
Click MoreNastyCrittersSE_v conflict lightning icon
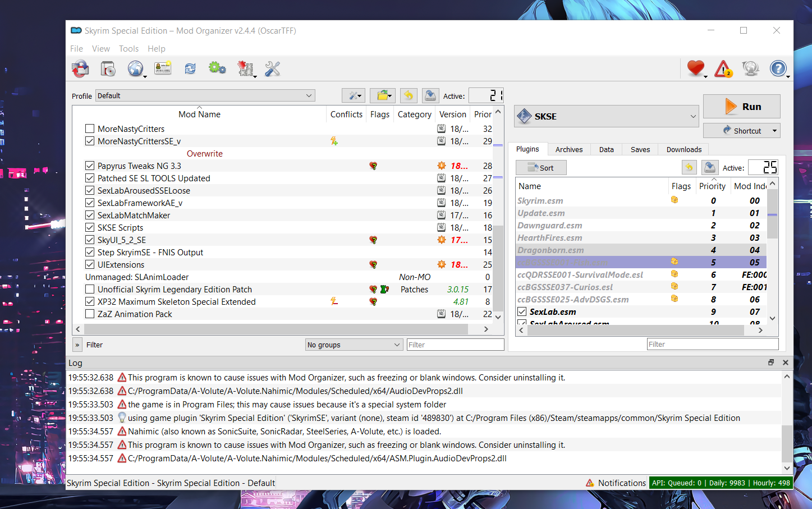click(x=334, y=141)
